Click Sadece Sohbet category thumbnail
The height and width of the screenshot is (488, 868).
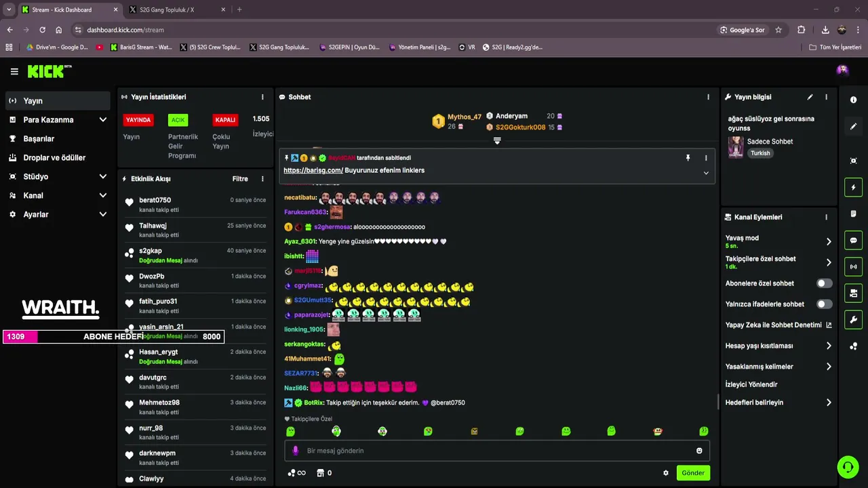[x=736, y=147]
